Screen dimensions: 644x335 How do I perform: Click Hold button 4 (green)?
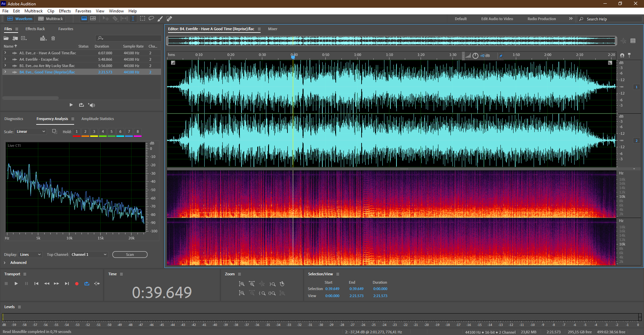[103, 132]
